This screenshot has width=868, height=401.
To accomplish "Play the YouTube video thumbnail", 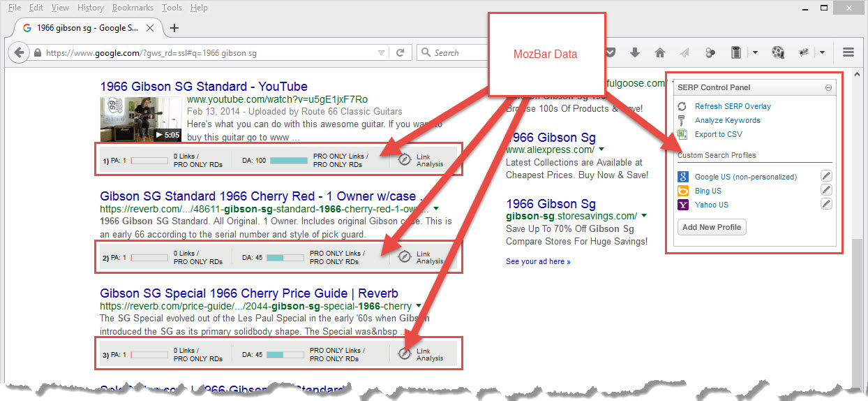I will coord(141,117).
